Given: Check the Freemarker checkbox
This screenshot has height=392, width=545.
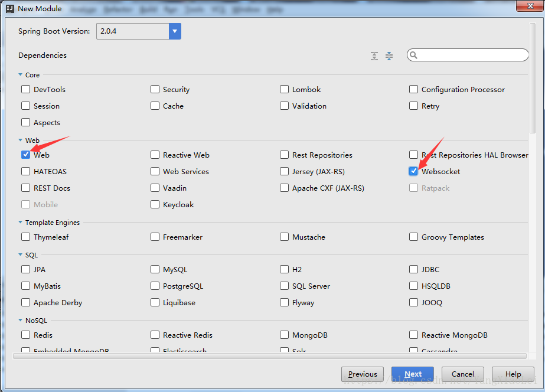Looking at the screenshot, I should (155, 237).
